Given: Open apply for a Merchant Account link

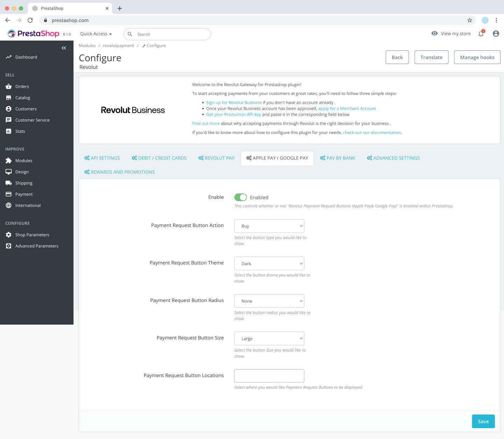Looking at the screenshot, I should (x=347, y=108).
